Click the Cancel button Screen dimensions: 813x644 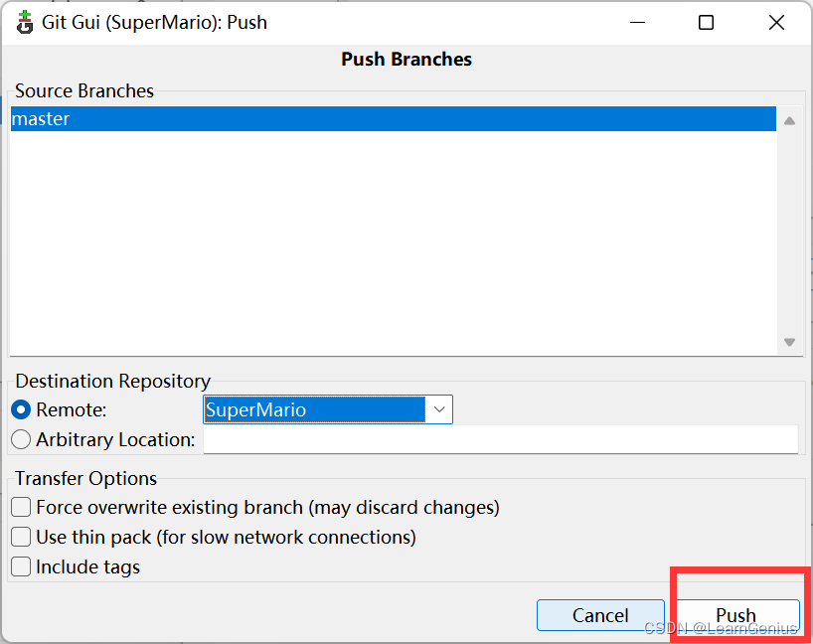[x=600, y=615]
